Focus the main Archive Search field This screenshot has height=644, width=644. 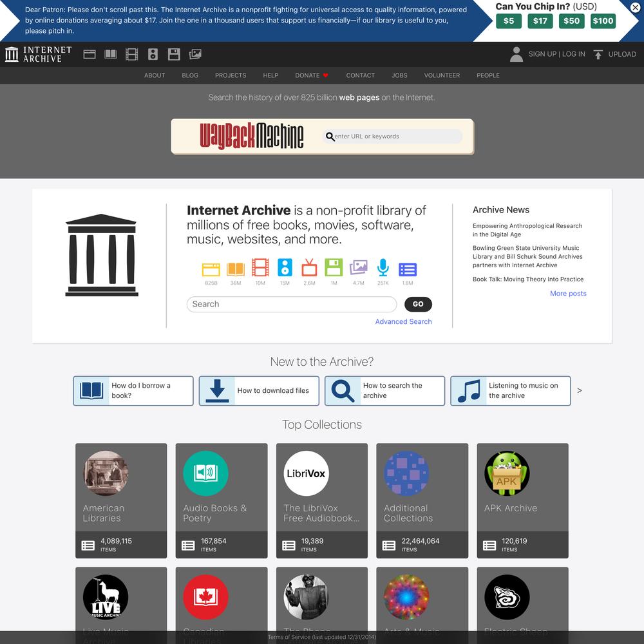point(292,304)
